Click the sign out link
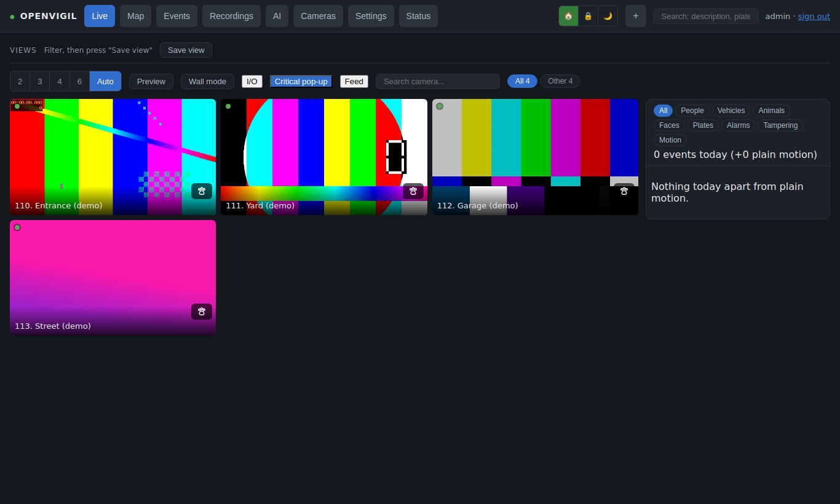The width and height of the screenshot is (840, 504). pos(814,16)
